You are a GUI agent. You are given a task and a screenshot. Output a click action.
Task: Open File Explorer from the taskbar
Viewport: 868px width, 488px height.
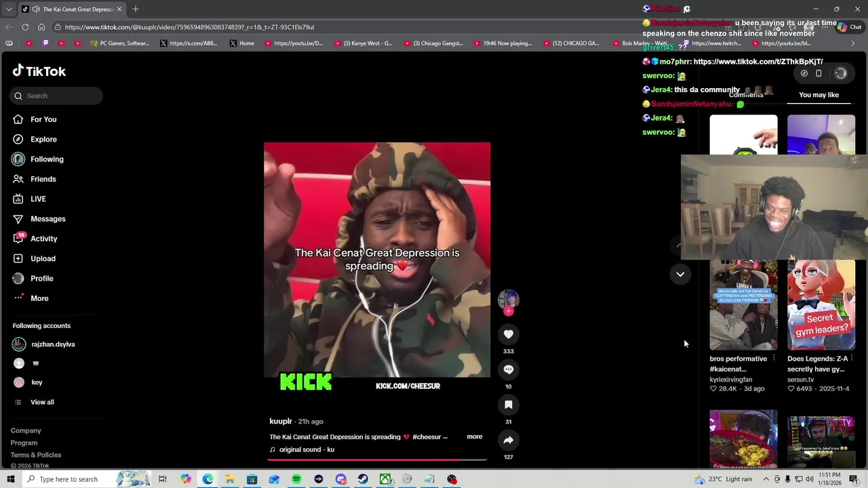tap(230, 479)
